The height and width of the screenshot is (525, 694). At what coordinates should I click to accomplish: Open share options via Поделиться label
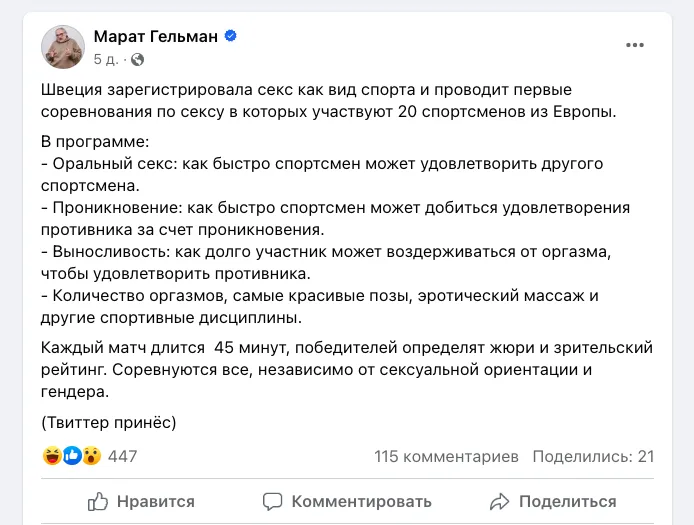(568, 501)
